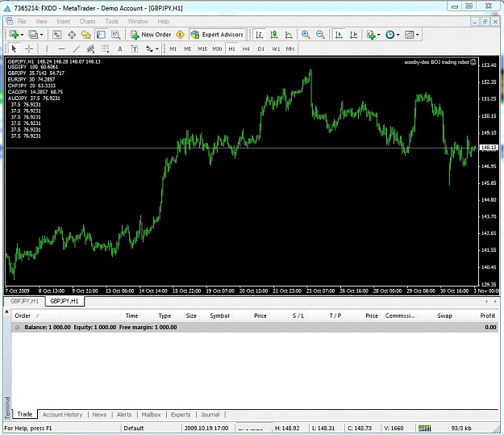Image resolution: width=504 pixels, height=435 pixels.
Task: Open the File menu
Action: point(22,21)
